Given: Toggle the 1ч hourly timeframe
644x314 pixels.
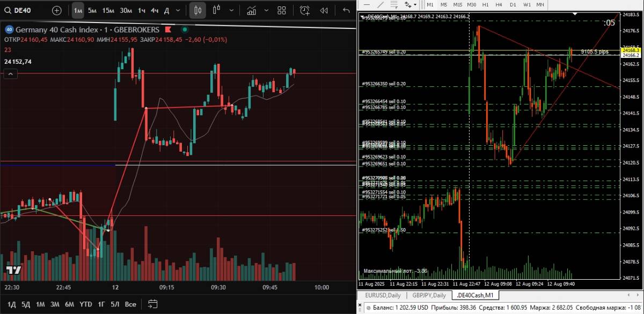Looking at the screenshot, I should pos(141,10).
